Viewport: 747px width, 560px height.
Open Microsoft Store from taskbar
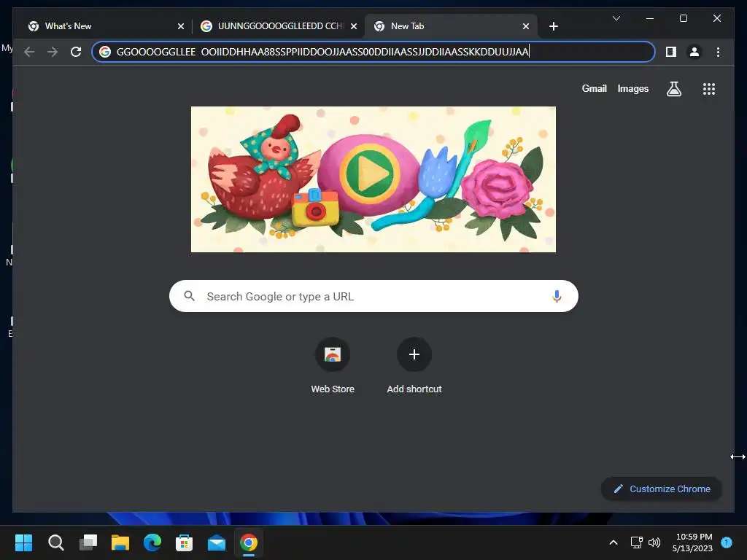coord(185,542)
